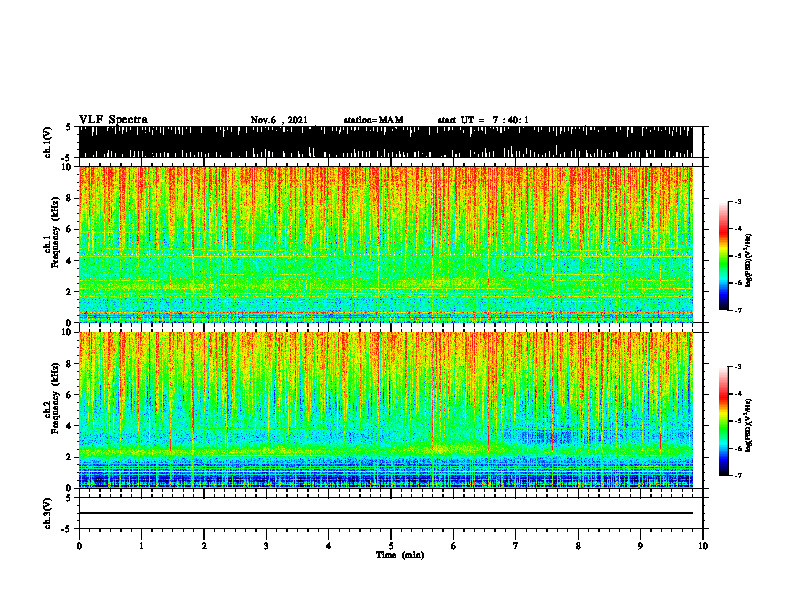This screenshot has width=792, height=612.
Task: Click the ch.1 'Frequency (kHz)' axis label
Action: click(55, 232)
